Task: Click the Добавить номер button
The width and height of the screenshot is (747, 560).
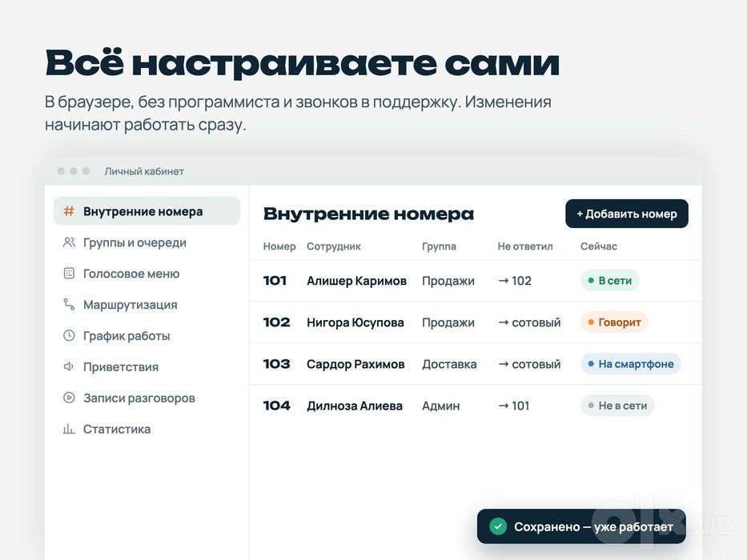Action: (x=627, y=214)
